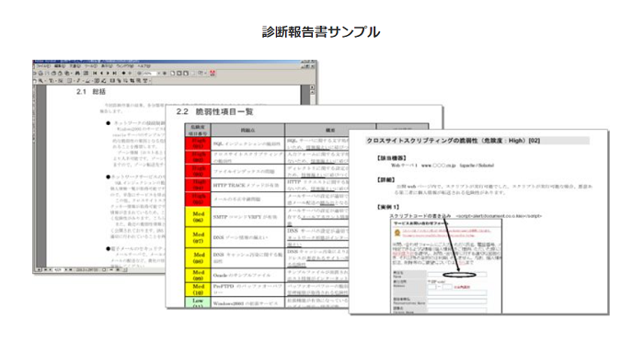Open the 表示 menu in Acrobat window

point(108,66)
